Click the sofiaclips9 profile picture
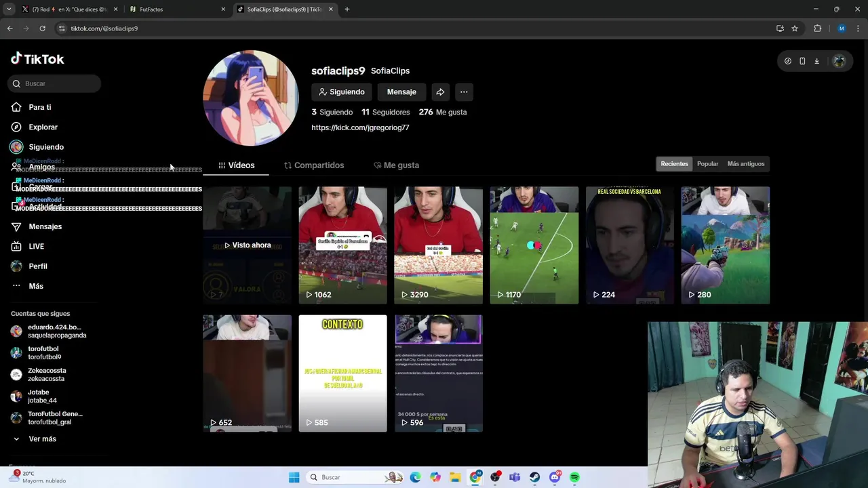Image resolution: width=868 pixels, height=488 pixels. pos(251,98)
